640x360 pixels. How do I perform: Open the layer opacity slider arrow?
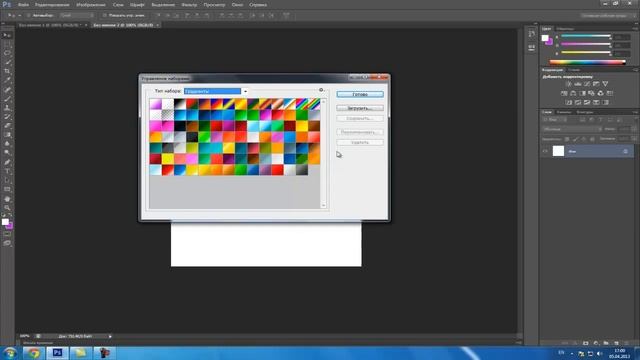coord(634,129)
